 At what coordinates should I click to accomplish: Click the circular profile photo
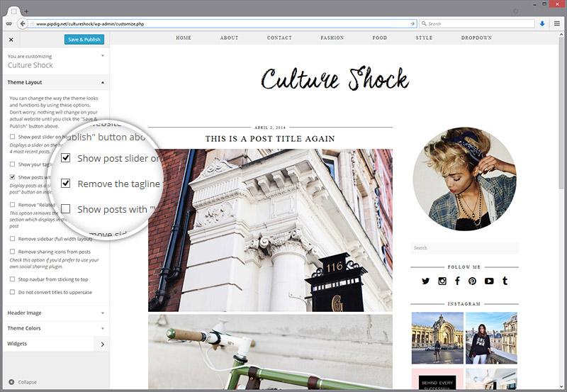click(x=465, y=179)
